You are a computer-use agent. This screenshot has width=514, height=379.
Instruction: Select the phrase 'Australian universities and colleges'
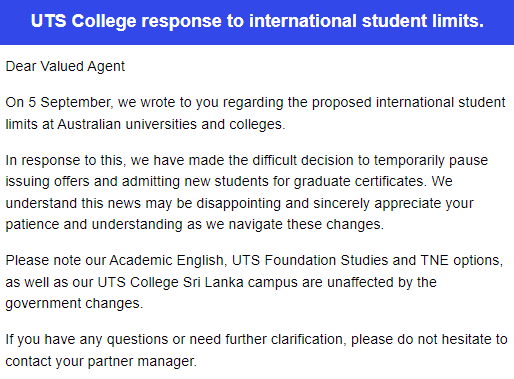coord(170,124)
